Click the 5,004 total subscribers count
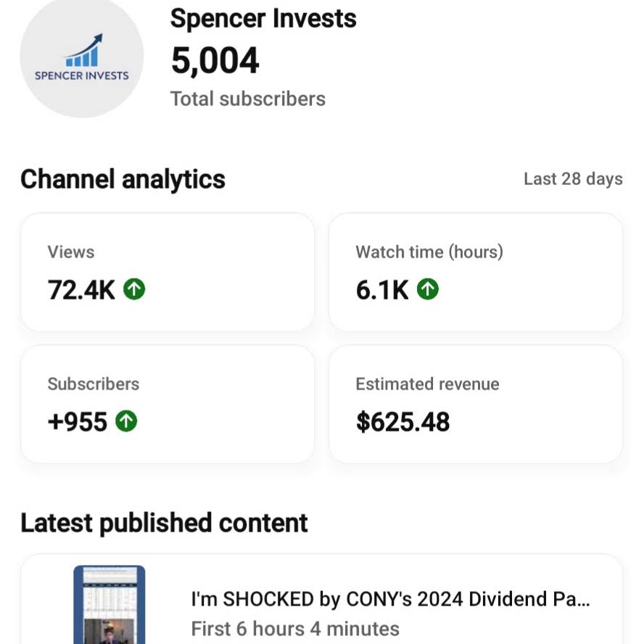Image resolution: width=644 pixels, height=644 pixels. click(x=215, y=61)
